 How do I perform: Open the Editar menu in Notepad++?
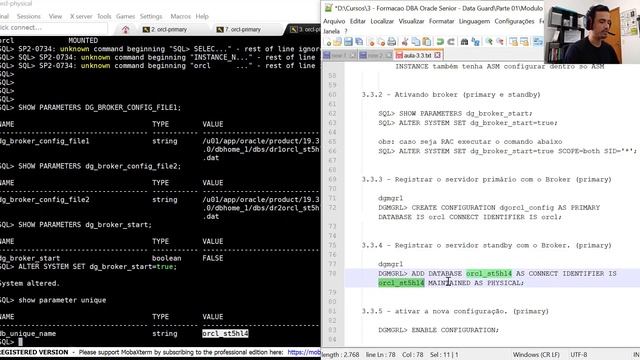pyautogui.click(x=358, y=21)
